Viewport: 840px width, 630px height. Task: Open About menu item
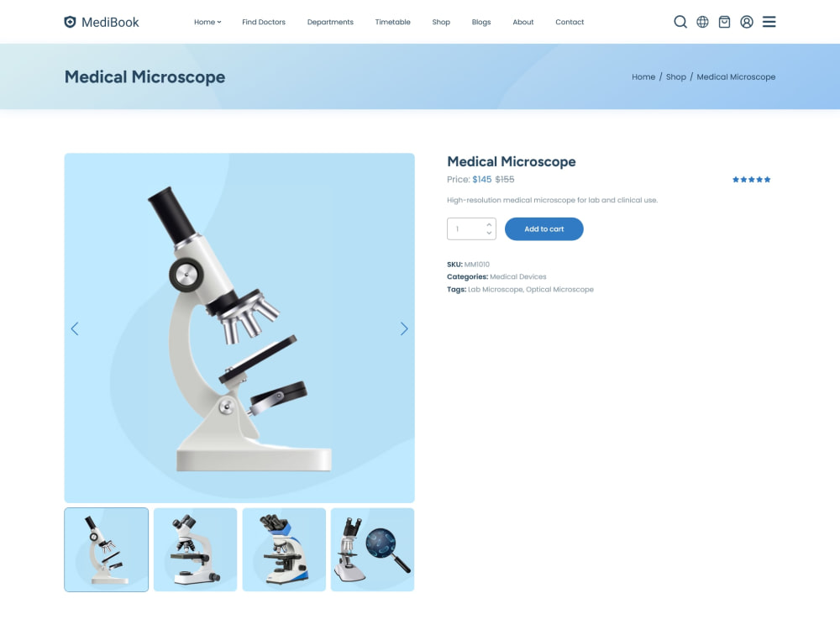click(522, 22)
